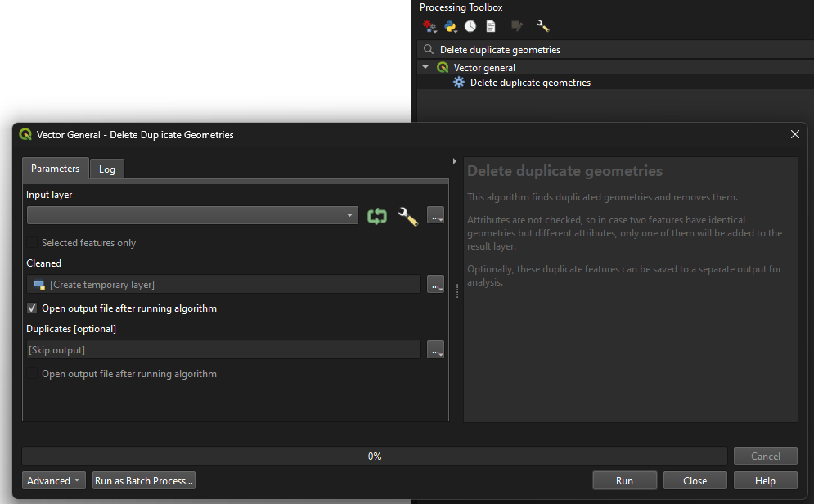Screen dimensions: 814x504
Task: Open the Results Viewer document icon
Action: coord(490,26)
